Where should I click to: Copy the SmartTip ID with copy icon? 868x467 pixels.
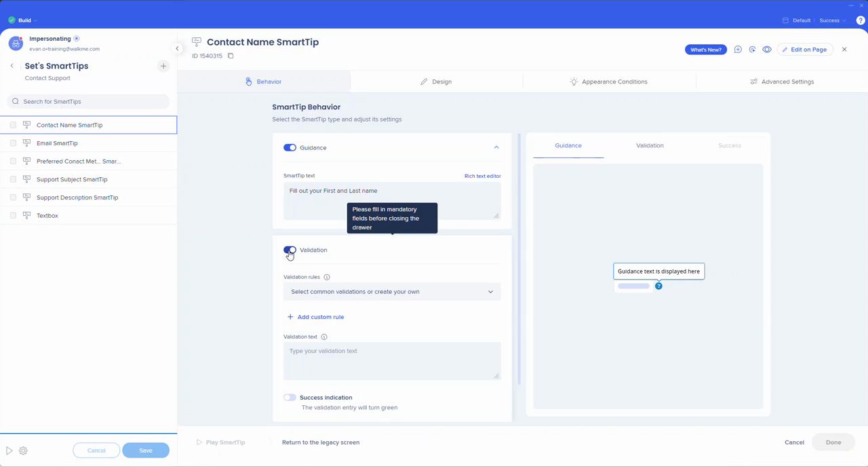[x=231, y=56]
